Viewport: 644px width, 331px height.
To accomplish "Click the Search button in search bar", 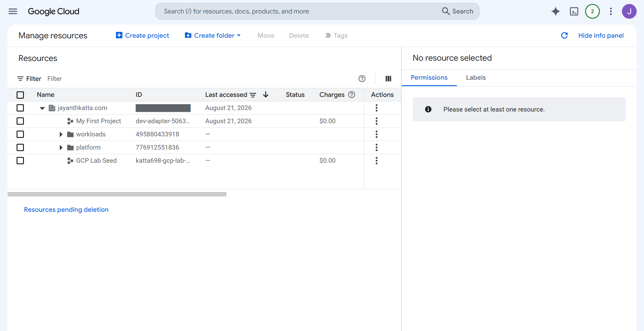I will coord(458,11).
